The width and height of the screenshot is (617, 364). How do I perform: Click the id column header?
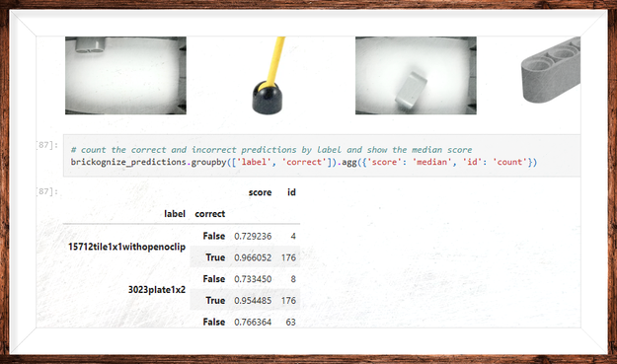click(291, 192)
